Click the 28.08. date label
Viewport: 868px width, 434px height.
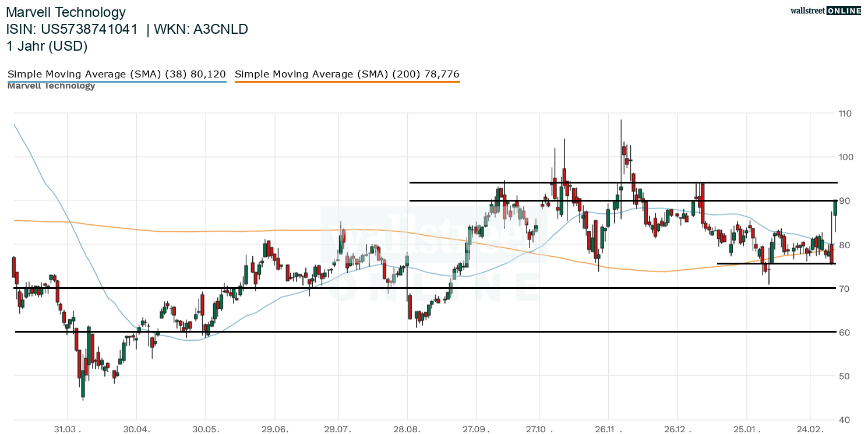coord(407,429)
